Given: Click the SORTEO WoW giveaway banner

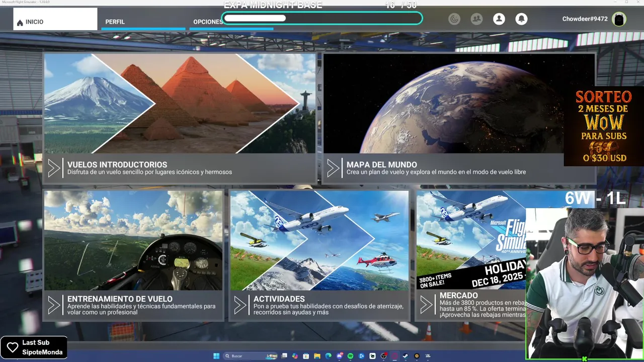Looking at the screenshot, I should (604, 127).
